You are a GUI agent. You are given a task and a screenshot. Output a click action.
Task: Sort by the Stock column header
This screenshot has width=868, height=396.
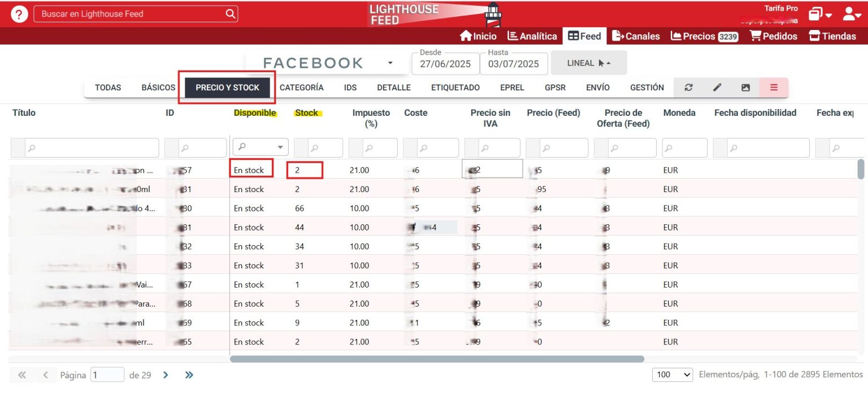click(307, 113)
